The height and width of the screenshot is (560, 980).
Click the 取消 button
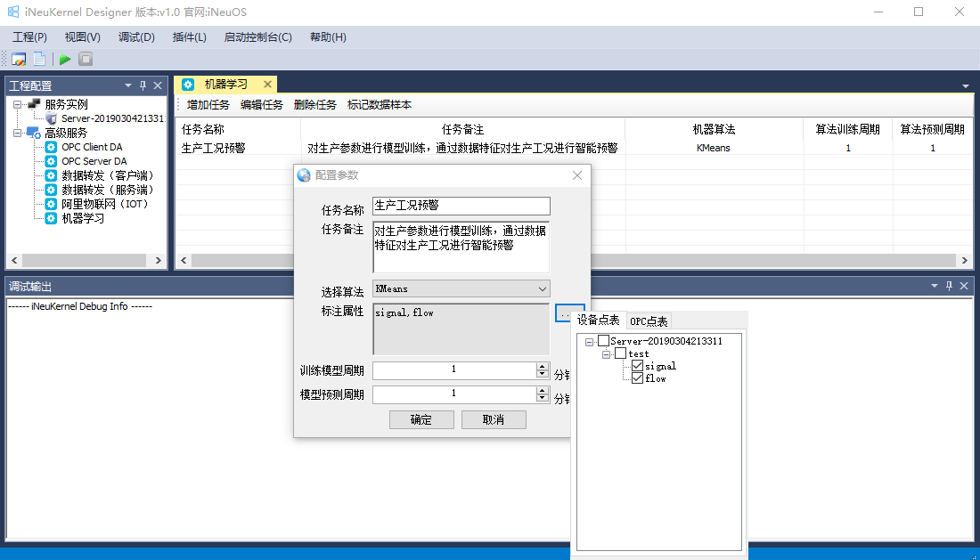coord(494,419)
